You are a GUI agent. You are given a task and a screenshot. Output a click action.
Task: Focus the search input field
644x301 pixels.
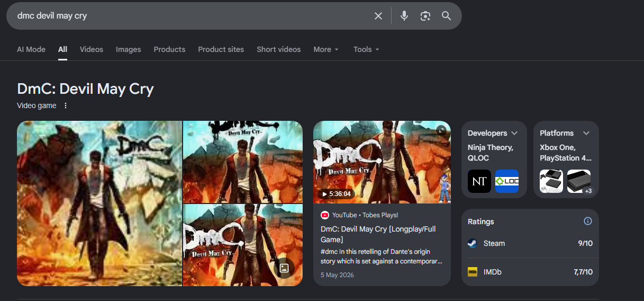pos(191,16)
